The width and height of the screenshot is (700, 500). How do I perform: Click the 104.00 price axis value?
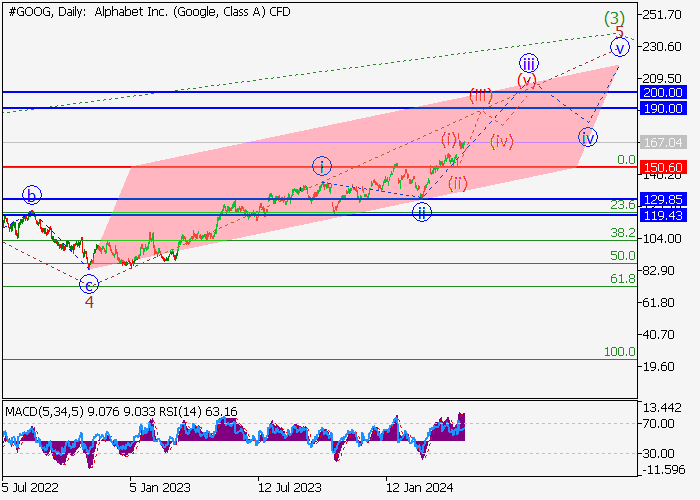(x=662, y=239)
